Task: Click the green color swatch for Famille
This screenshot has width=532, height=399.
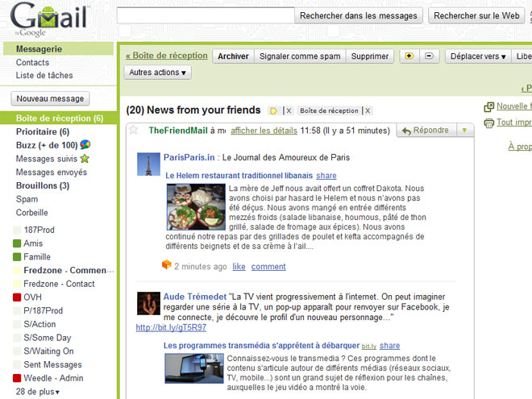Action: [17, 257]
